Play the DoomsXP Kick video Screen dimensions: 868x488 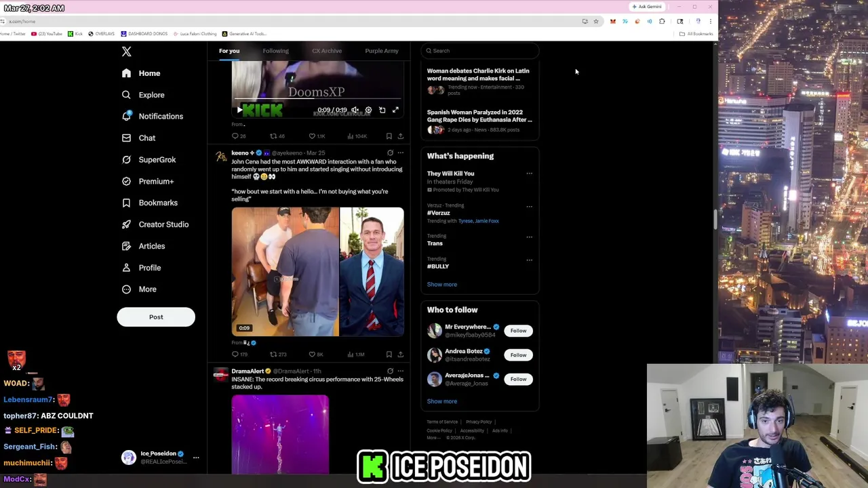pos(239,110)
